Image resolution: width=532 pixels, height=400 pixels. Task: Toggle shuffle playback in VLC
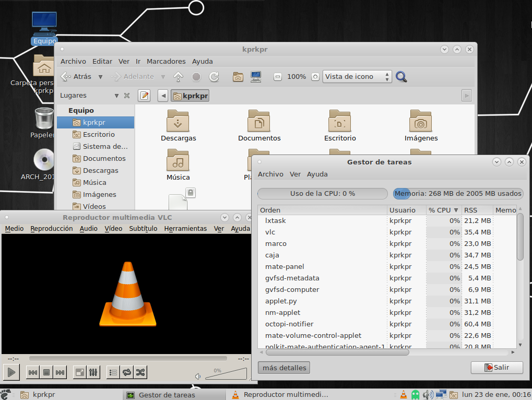click(140, 372)
